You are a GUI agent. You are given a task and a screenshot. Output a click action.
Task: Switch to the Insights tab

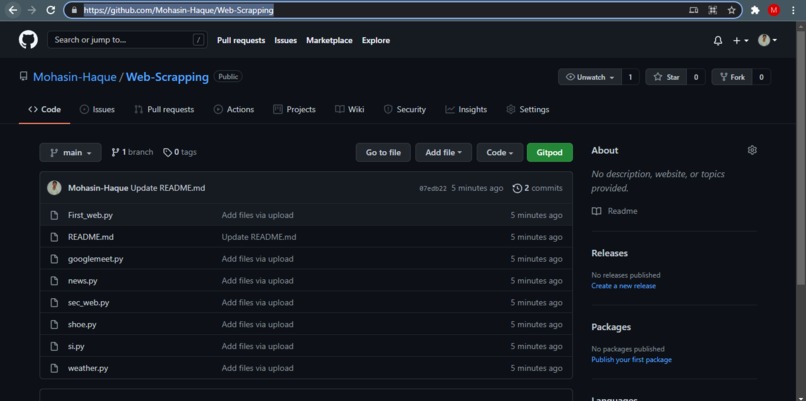466,109
